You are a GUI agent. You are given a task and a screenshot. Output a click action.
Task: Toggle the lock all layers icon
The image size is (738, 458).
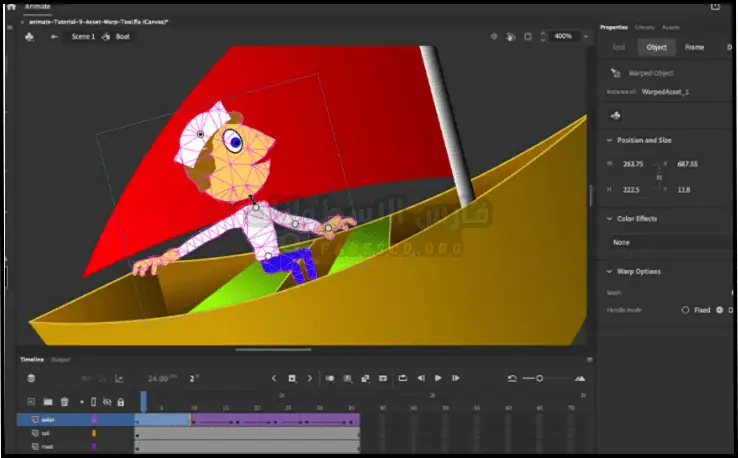click(x=120, y=402)
